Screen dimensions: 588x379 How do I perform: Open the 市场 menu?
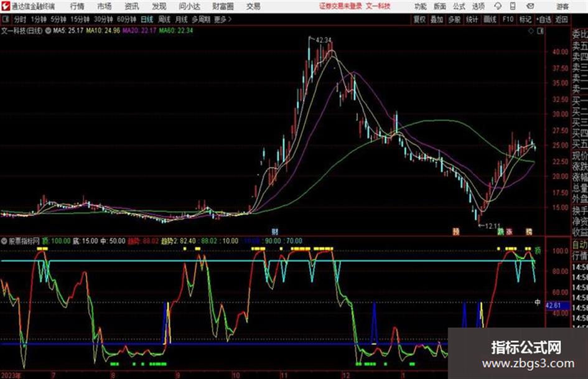pyautogui.click(x=105, y=6)
